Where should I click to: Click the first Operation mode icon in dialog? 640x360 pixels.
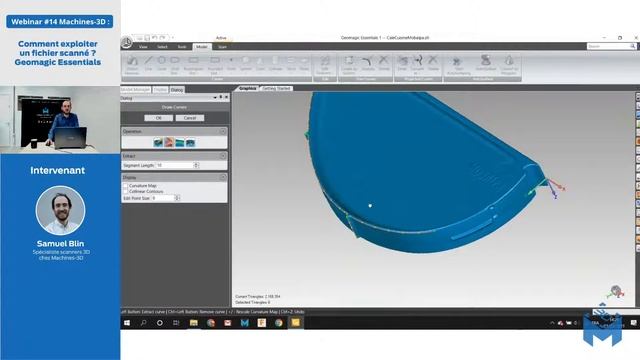158,142
